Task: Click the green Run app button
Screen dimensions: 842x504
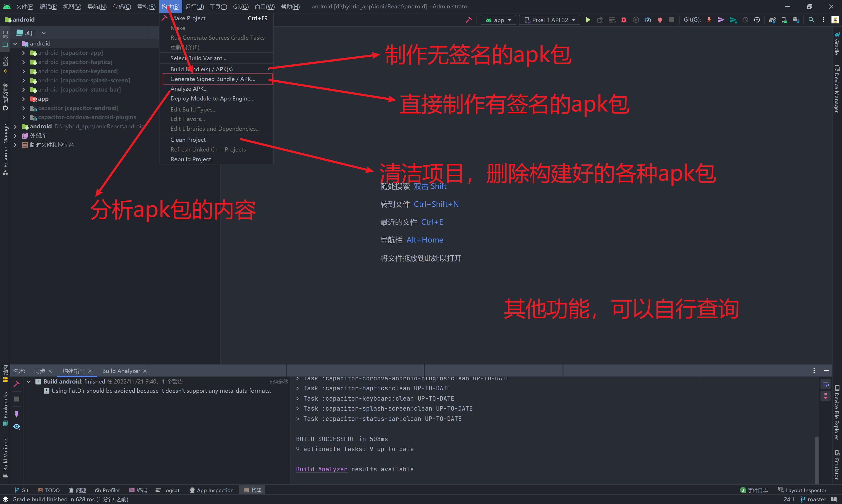Action: (588, 20)
